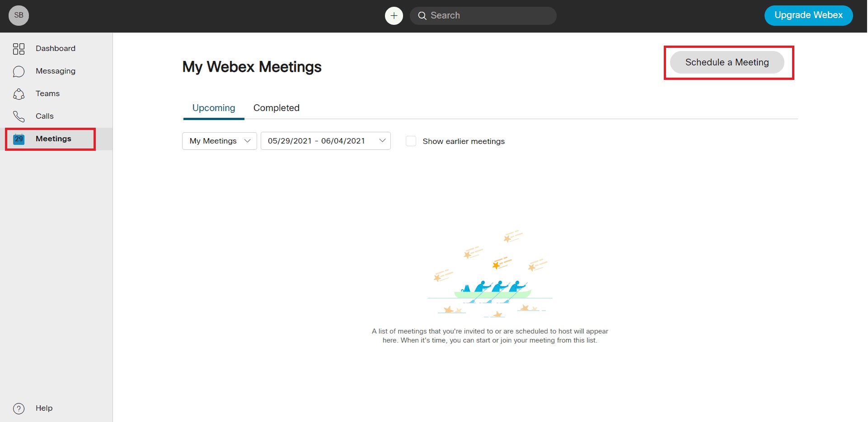Viewport: 868px width, 422px height.
Task: Click the Messaging chat bubble icon
Action: pyautogui.click(x=19, y=71)
